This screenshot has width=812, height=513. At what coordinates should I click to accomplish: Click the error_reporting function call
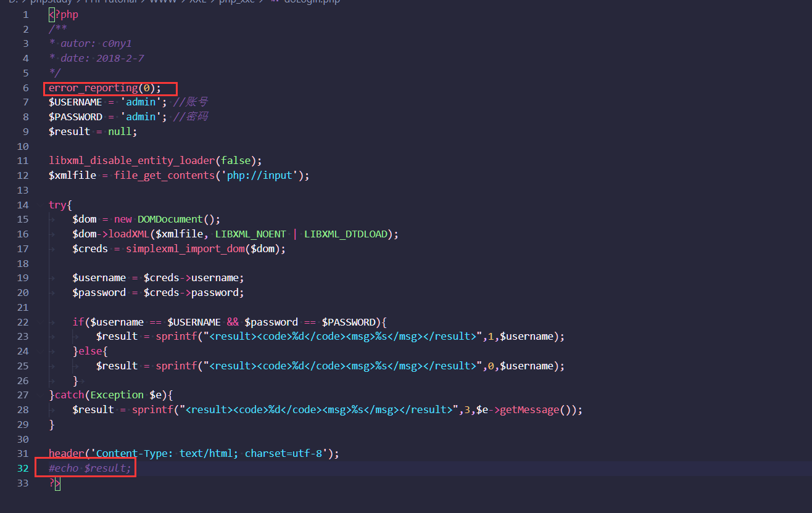(105, 88)
